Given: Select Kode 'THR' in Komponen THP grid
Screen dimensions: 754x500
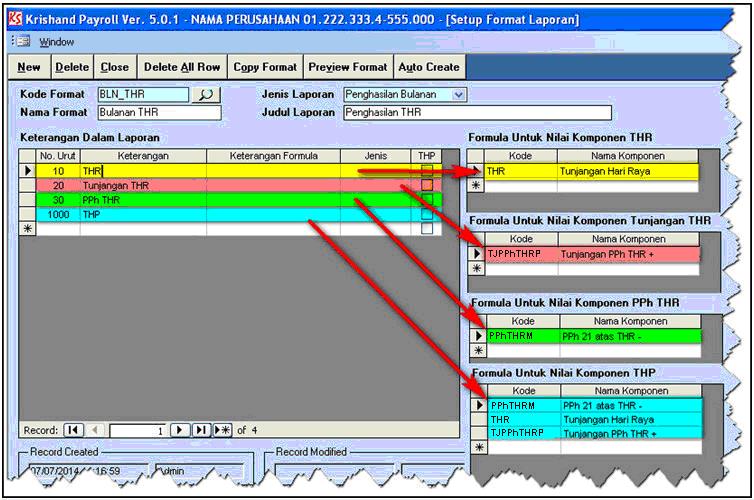Looking at the screenshot, I should (x=524, y=419).
